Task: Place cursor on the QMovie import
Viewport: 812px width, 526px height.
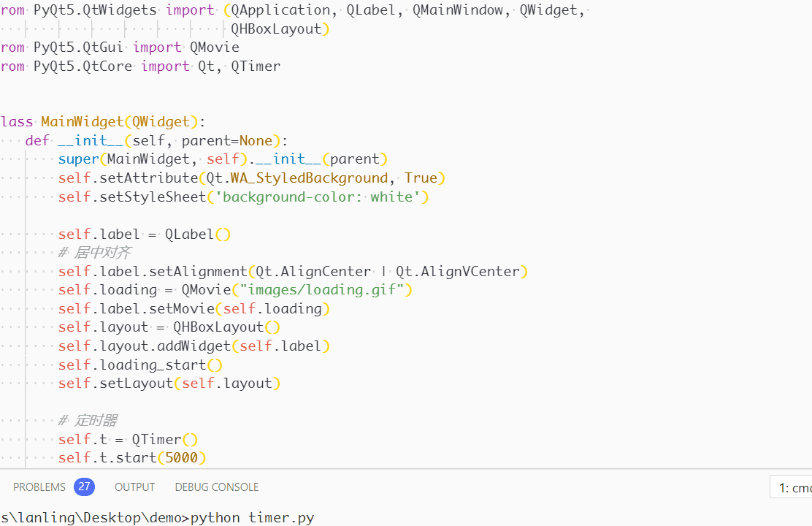Action: pos(214,47)
